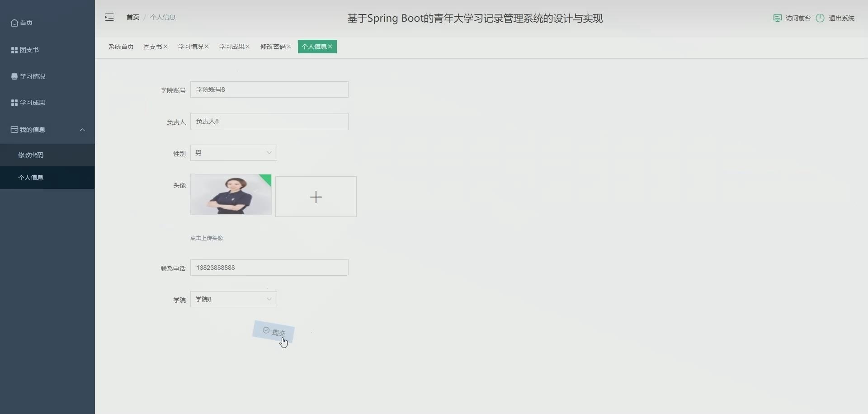Click the card icon beside 我的信息

[x=14, y=130]
